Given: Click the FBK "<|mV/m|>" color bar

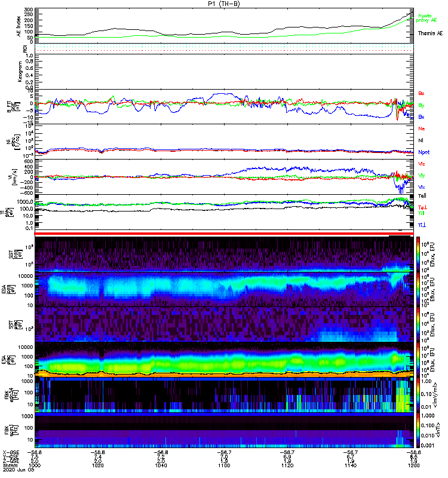Looking at the screenshot, I should coord(418,396).
